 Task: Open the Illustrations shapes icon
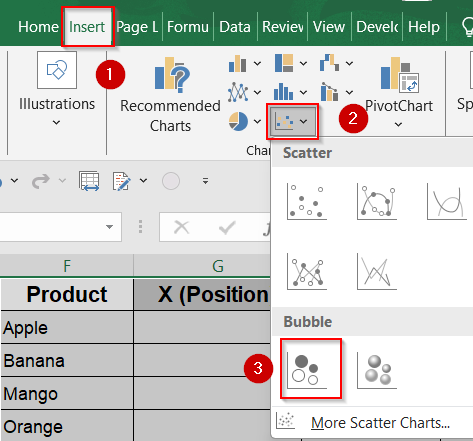(57, 70)
